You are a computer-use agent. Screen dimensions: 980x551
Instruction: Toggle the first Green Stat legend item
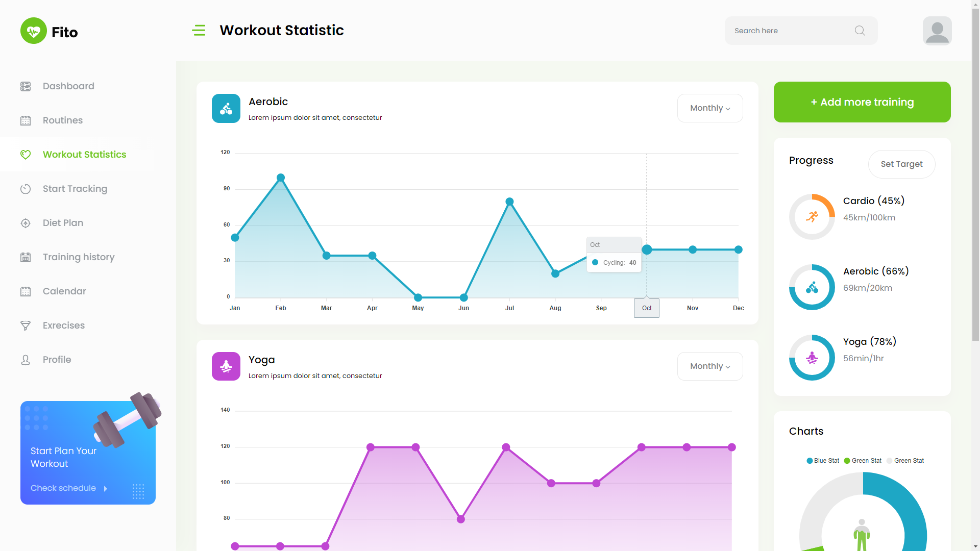pyautogui.click(x=863, y=461)
